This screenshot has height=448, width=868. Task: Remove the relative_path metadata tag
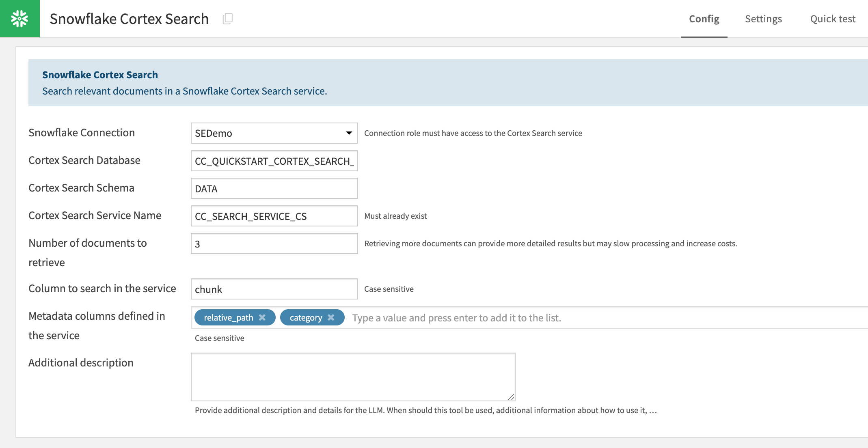tap(262, 317)
